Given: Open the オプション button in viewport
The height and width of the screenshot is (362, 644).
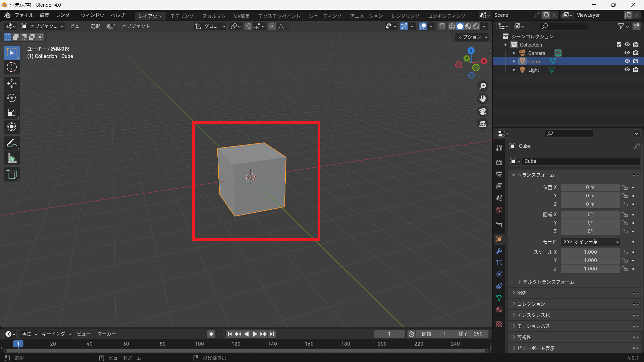Looking at the screenshot, I should 473,37.
